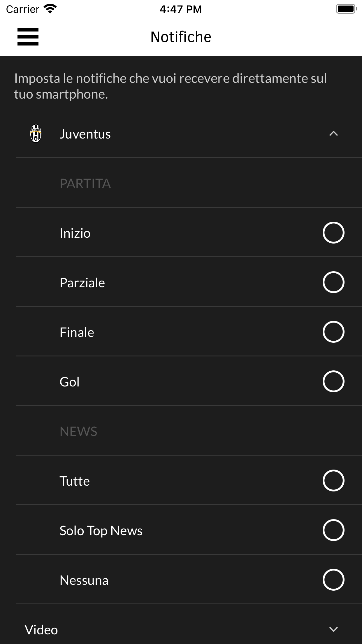
Task: Open the hamburger menu
Action: coord(28,37)
